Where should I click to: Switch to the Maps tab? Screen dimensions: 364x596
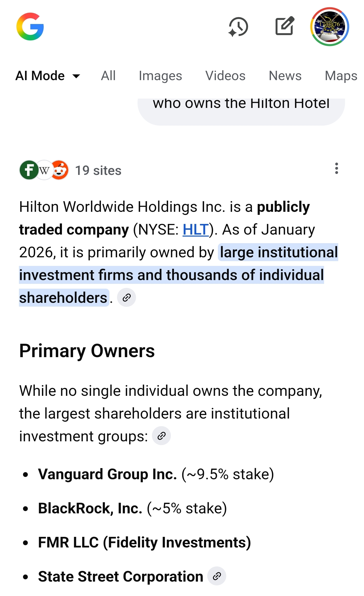(341, 76)
